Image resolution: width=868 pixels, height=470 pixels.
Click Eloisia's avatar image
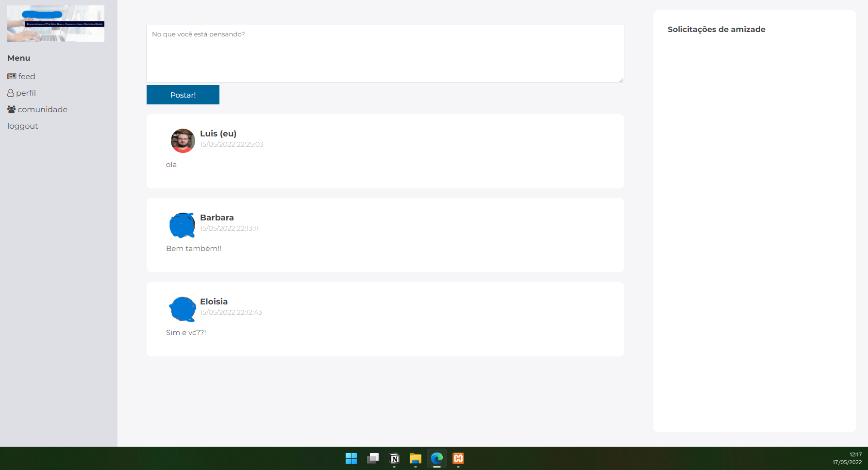click(x=183, y=309)
